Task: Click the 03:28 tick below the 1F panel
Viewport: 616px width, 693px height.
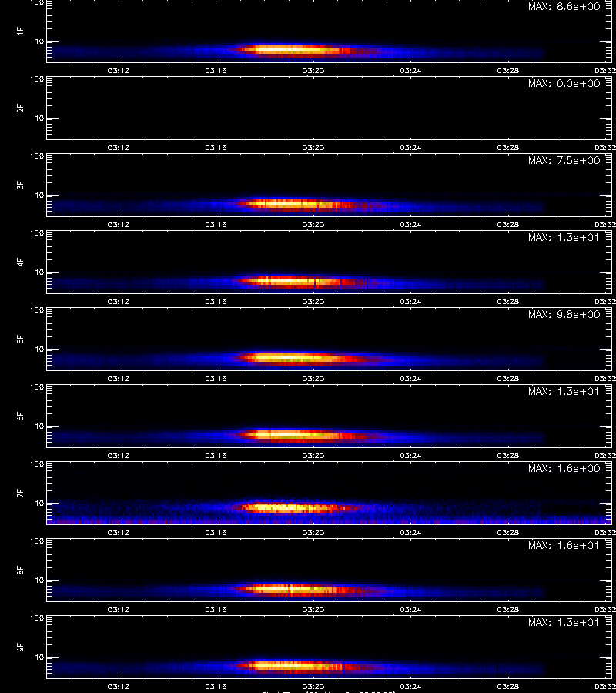Action: [x=507, y=70]
